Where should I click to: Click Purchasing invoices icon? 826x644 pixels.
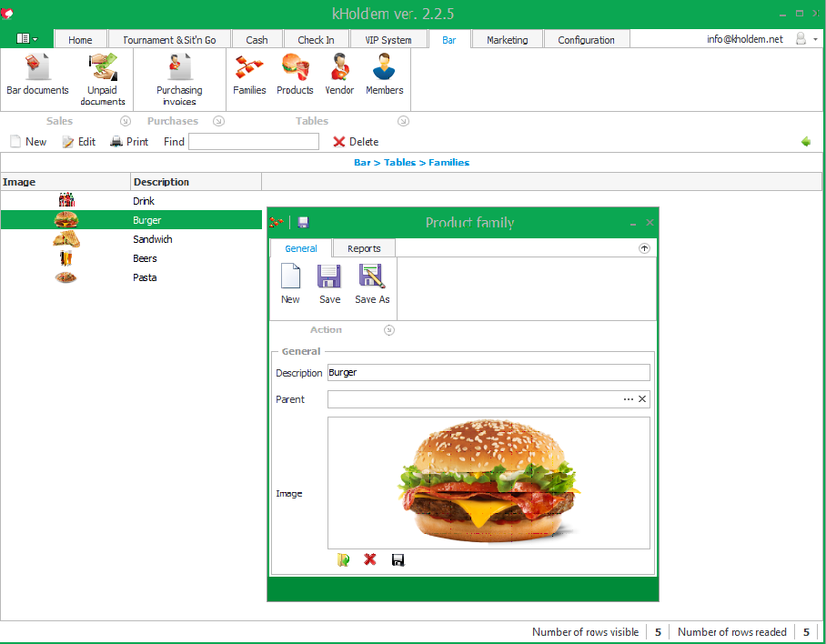click(x=179, y=68)
